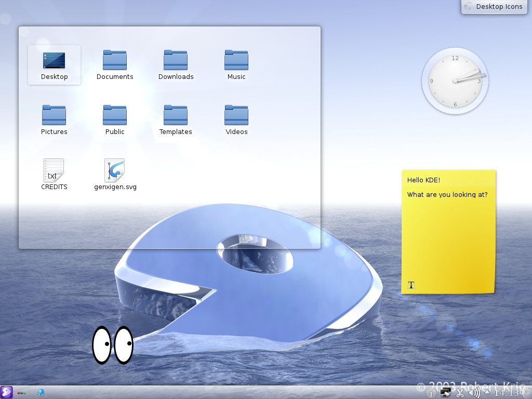Image resolution: width=532 pixels, height=399 pixels.
Task: Open the Templates folder
Action: point(176,120)
